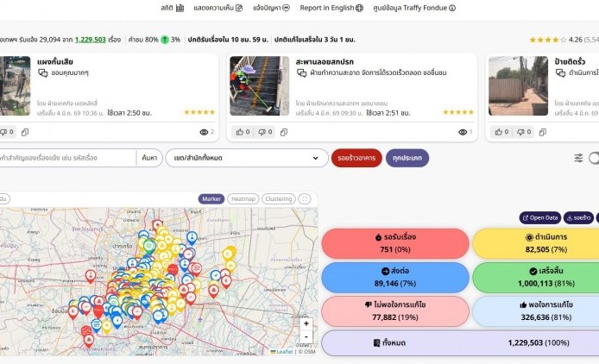This screenshot has height=364, width=599.
Task: Zoom out the map with minus button
Action: 306,337
